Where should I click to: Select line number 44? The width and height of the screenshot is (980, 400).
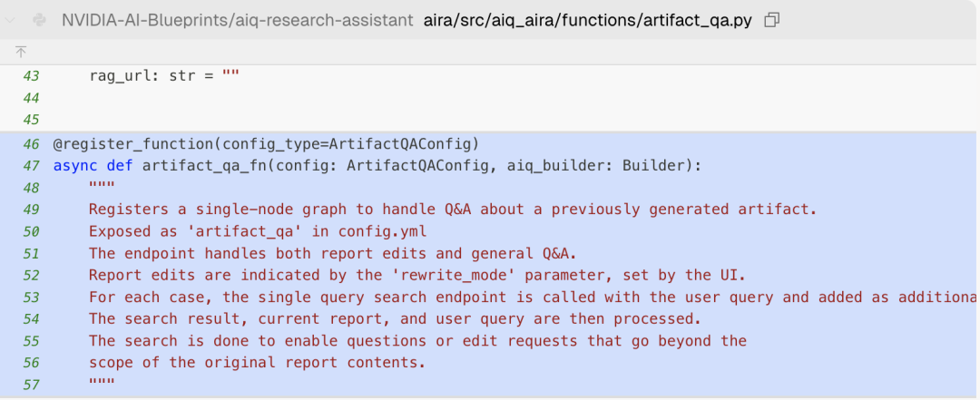pyautogui.click(x=31, y=97)
